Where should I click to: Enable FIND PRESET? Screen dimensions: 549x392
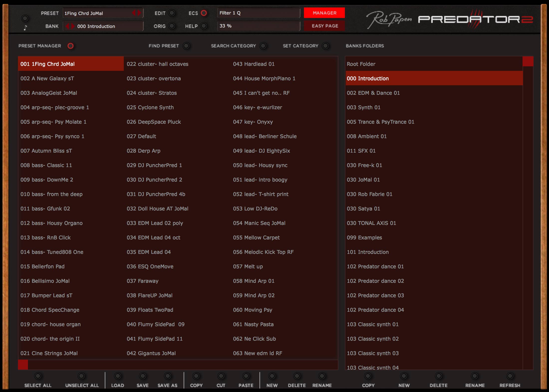tap(186, 46)
